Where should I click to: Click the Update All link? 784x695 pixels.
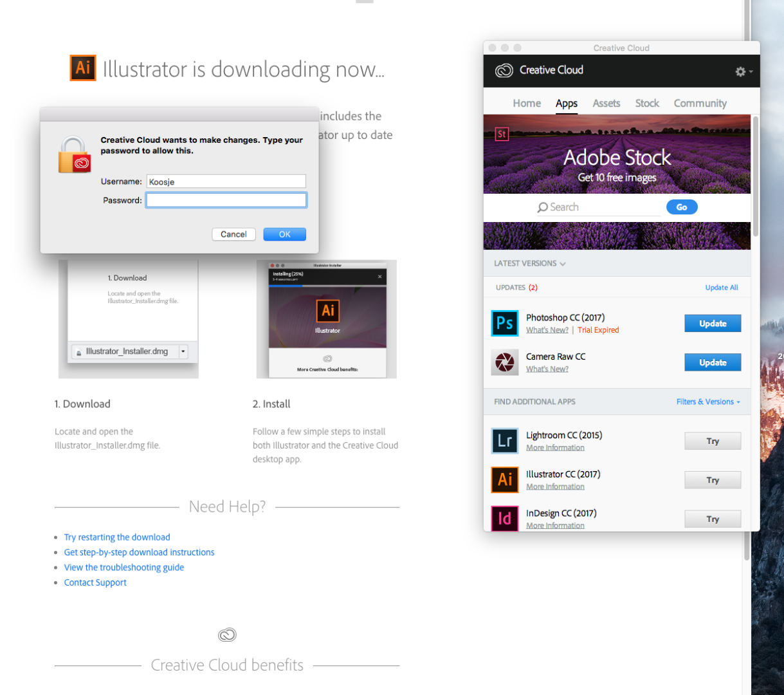coord(722,288)
